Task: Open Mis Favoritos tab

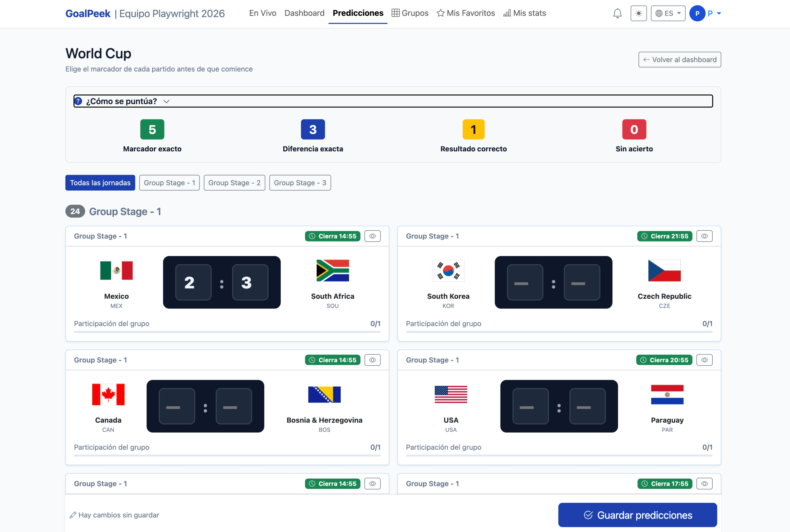Action: click(465, 13)
